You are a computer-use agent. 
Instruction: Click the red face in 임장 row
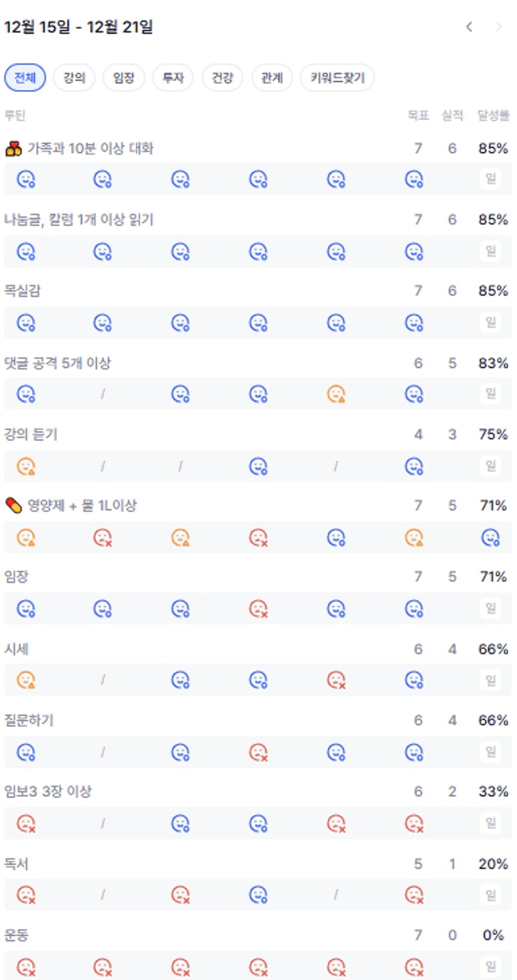point(258,608)
